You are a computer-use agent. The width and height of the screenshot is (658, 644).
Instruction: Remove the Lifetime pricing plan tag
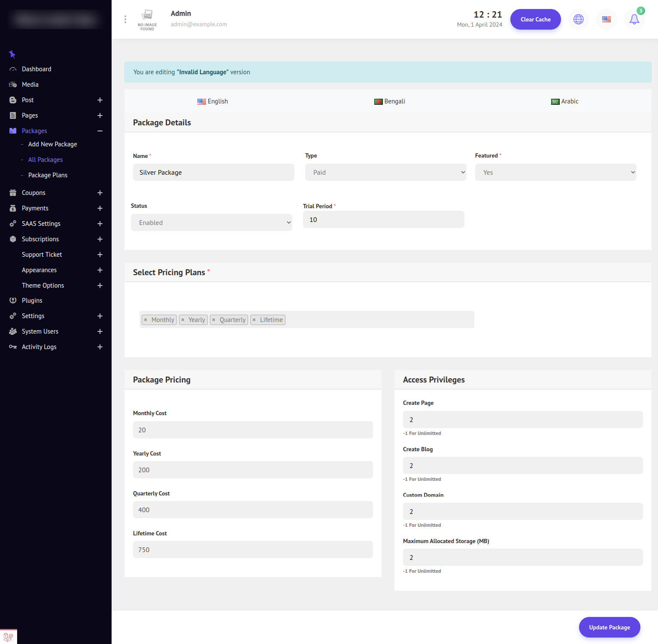pos(254,320)
